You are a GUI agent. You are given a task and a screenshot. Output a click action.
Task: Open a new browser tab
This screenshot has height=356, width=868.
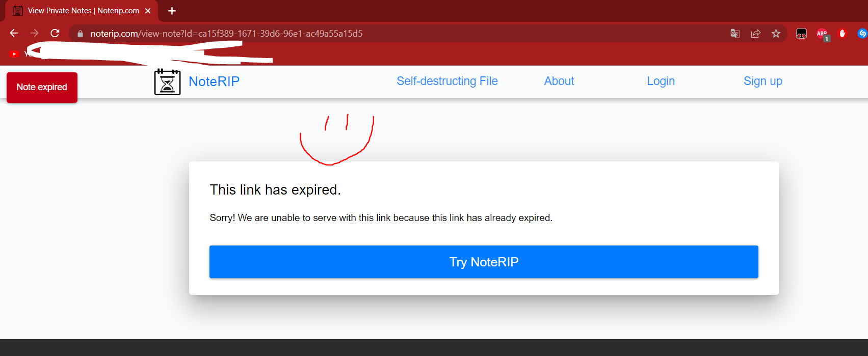(x=172, y=11)
